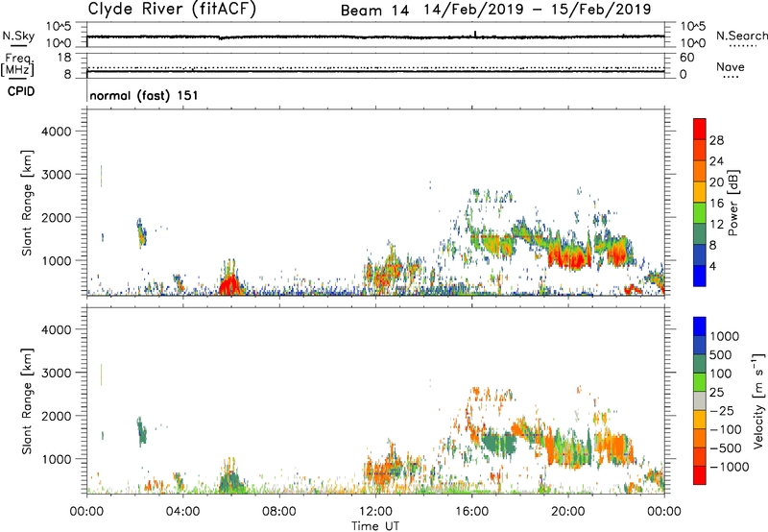
Task: Click the "Freq. [MHz]" axis label
Action: (x=17, y=65)
